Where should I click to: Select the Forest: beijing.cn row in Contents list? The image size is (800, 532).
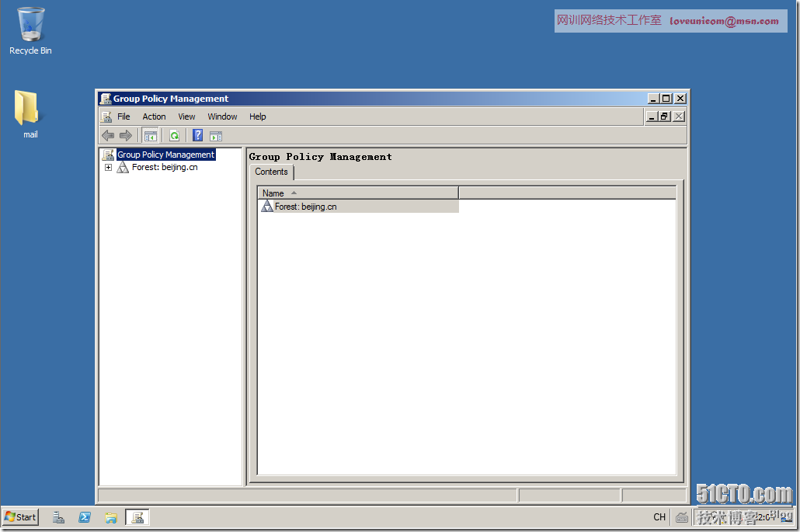[360, 207]
